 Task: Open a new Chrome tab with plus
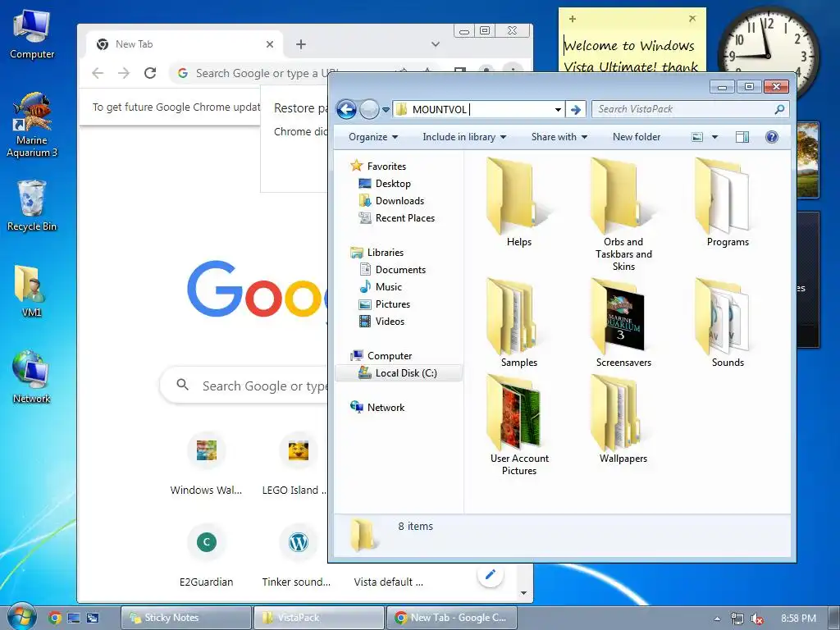pyautogui.click(x=301, y=44)
